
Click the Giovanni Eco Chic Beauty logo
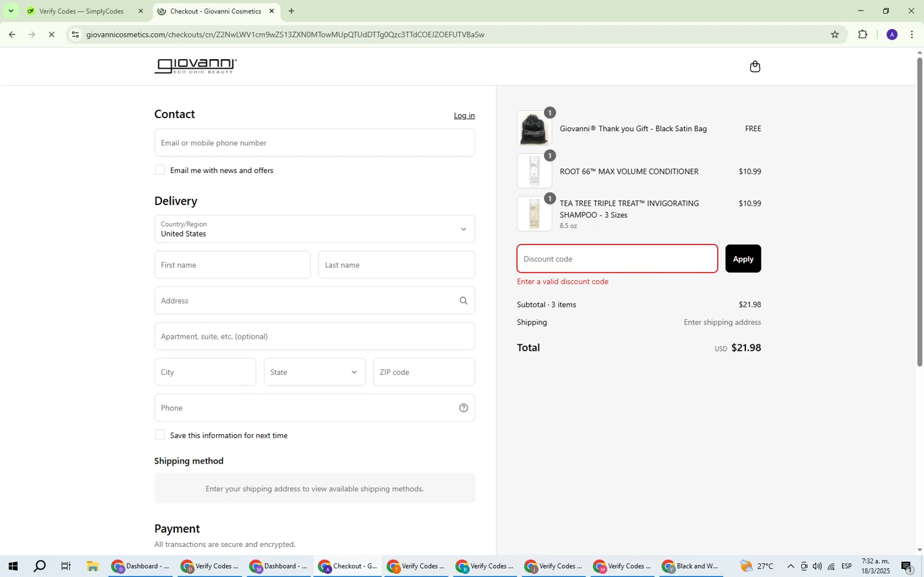(195, 66)
